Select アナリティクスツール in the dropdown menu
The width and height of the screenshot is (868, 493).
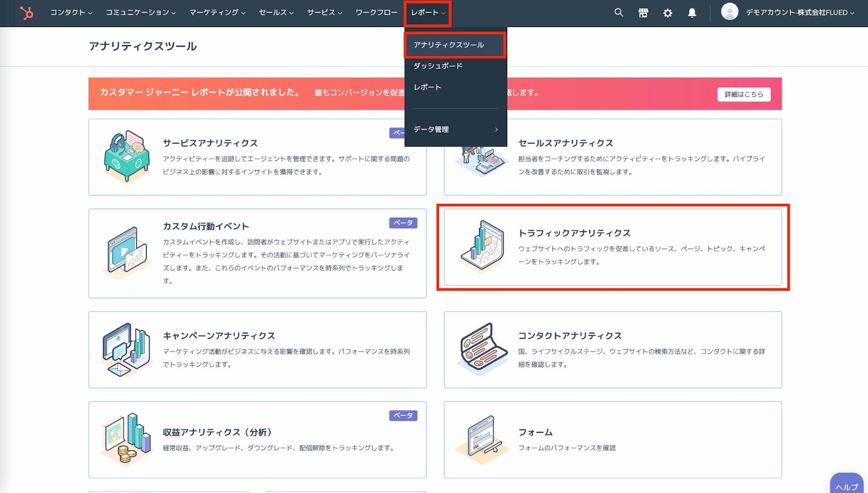pos(455,45)
